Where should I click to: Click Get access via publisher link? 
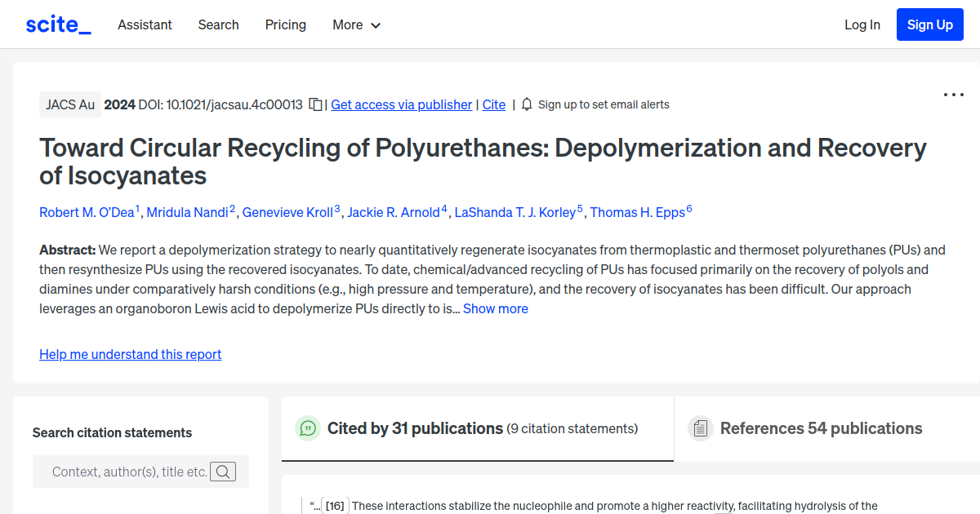[x=401, y=104]
